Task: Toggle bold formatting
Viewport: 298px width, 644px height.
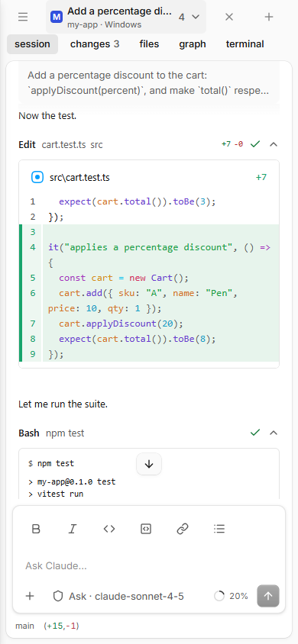Action: pos(36,529)
